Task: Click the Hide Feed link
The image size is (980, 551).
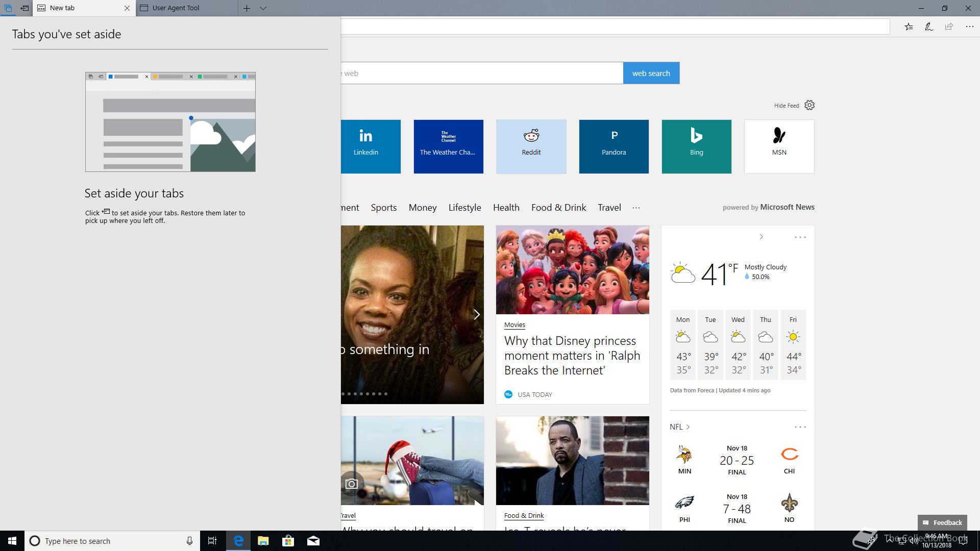Action: coord(787,106)
